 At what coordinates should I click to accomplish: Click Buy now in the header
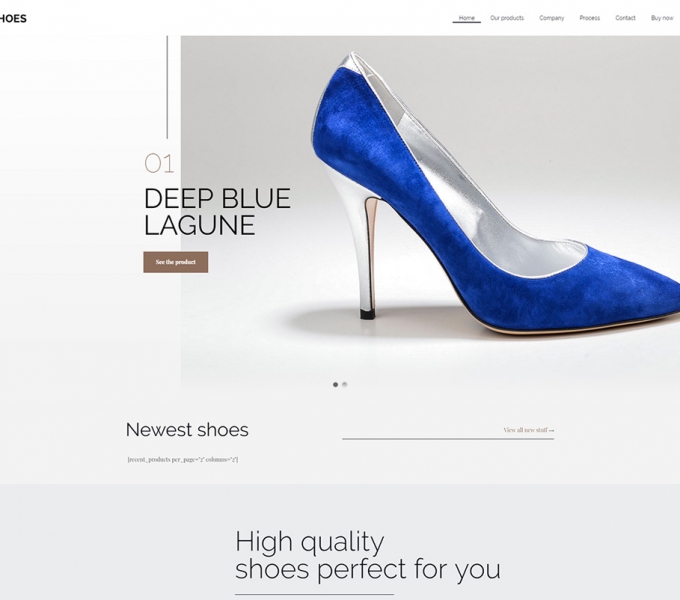662,18
